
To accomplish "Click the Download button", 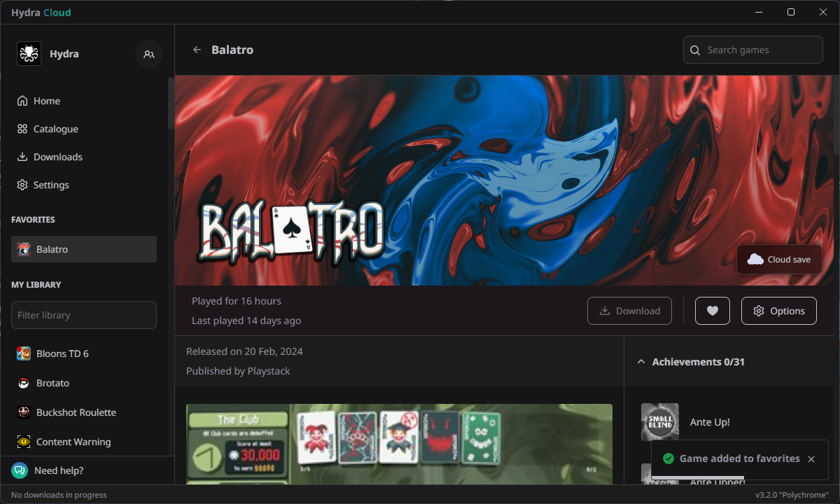I will click(x=629, y=311).
